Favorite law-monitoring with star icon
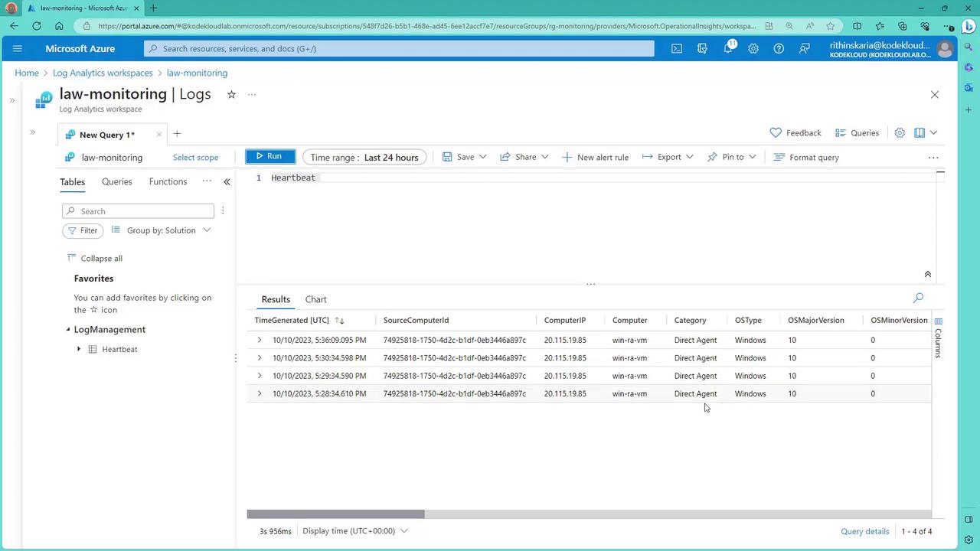 (x=231, y=94)
